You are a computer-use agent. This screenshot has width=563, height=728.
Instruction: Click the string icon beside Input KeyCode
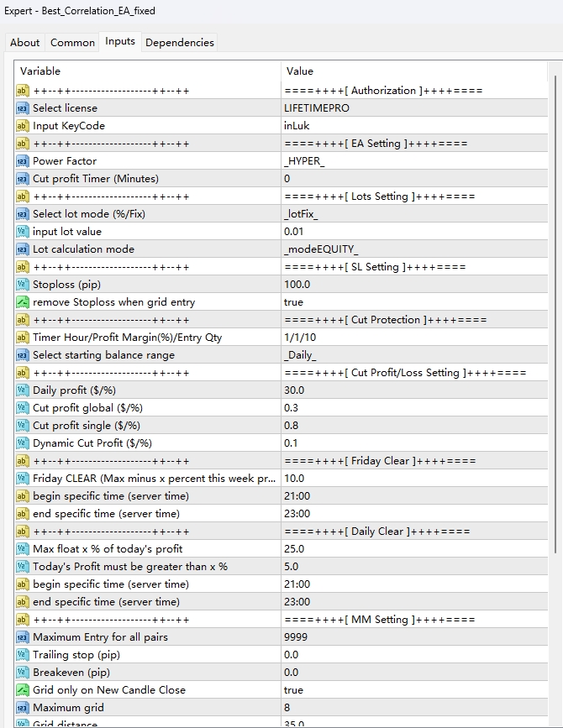[23, 126]
